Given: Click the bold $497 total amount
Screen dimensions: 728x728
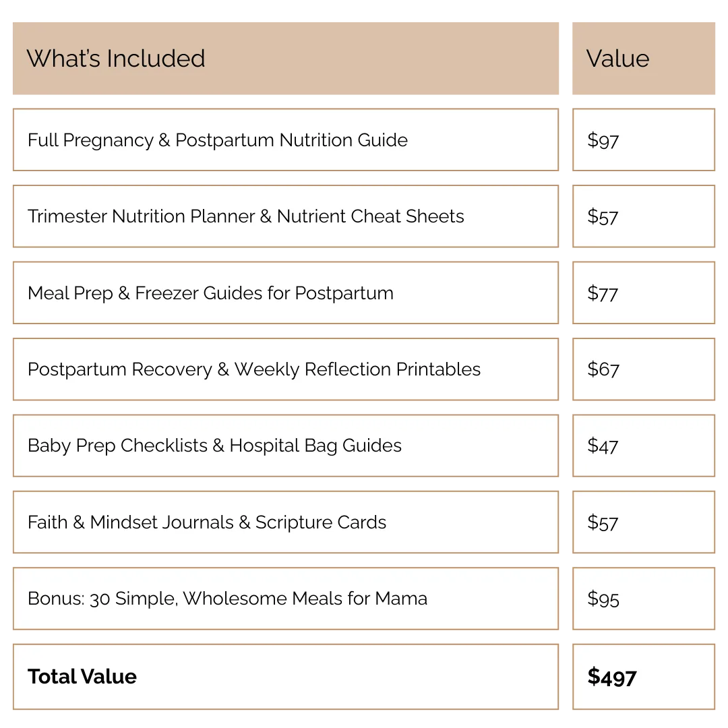Looking at the screenshot, I should pyautogui.click(x=611, y=677).
